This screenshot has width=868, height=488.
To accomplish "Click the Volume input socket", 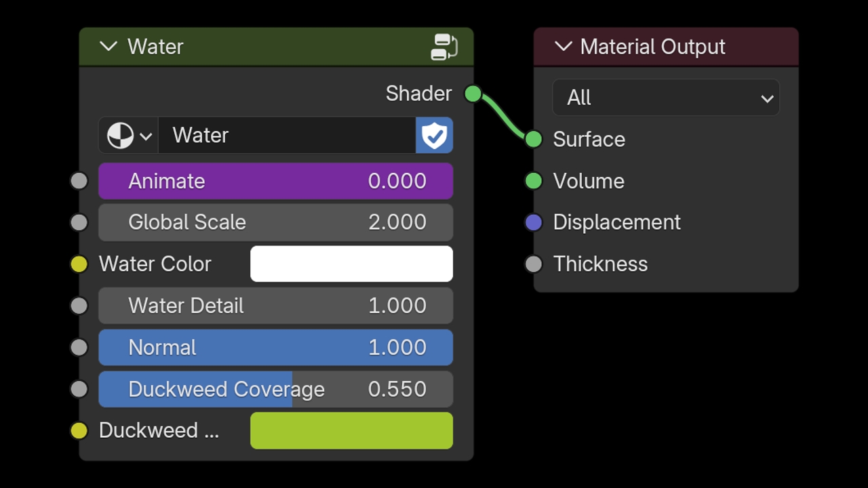I will [x=534, y=181].
